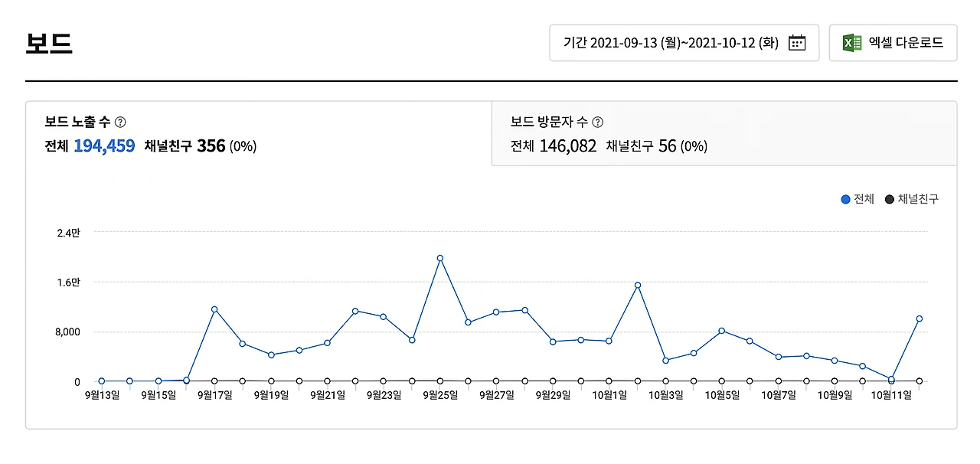This screenshot has width=980, height=464.
Task: Click help icon next to 보드 방문자 수
Action: click(598, 122)
